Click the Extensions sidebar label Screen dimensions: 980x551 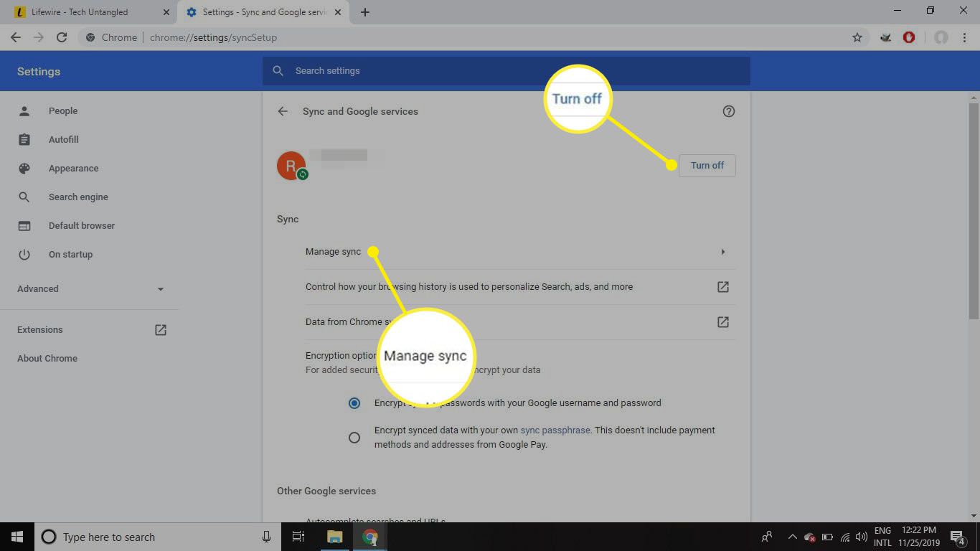(40, 329)
